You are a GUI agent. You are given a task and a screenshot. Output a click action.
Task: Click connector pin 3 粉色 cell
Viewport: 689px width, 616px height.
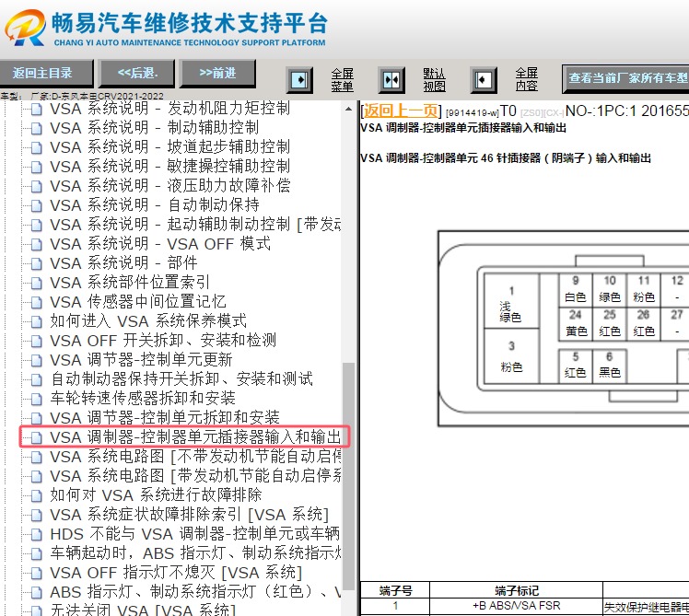click(511, 356)
